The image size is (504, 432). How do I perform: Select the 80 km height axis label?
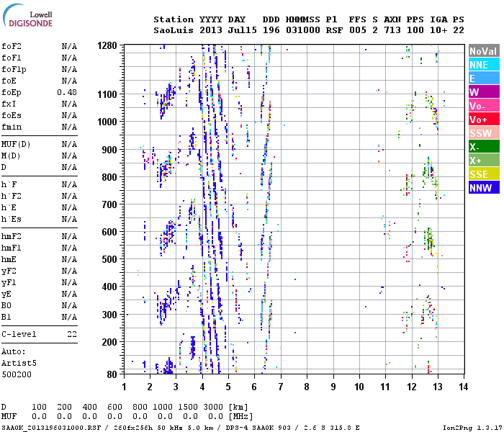coord(112,374)
